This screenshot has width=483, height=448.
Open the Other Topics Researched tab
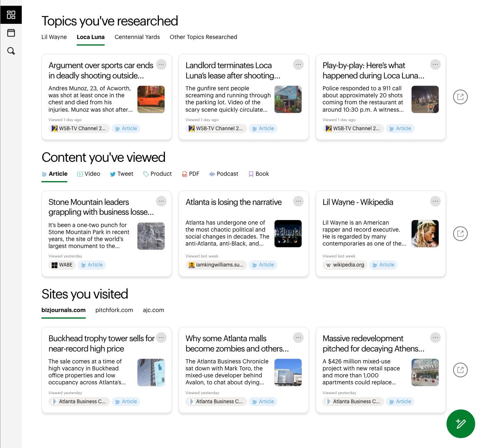(203, 37)
